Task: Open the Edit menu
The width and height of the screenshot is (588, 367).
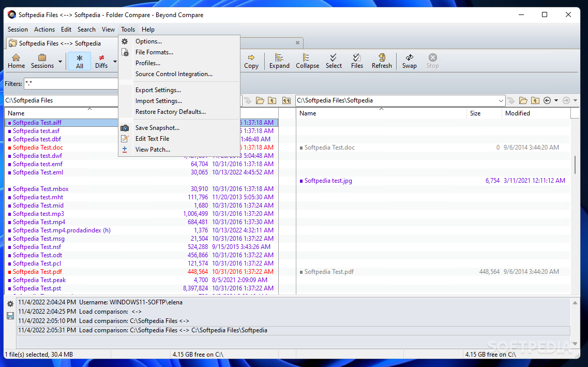Action: click(66, 30)
